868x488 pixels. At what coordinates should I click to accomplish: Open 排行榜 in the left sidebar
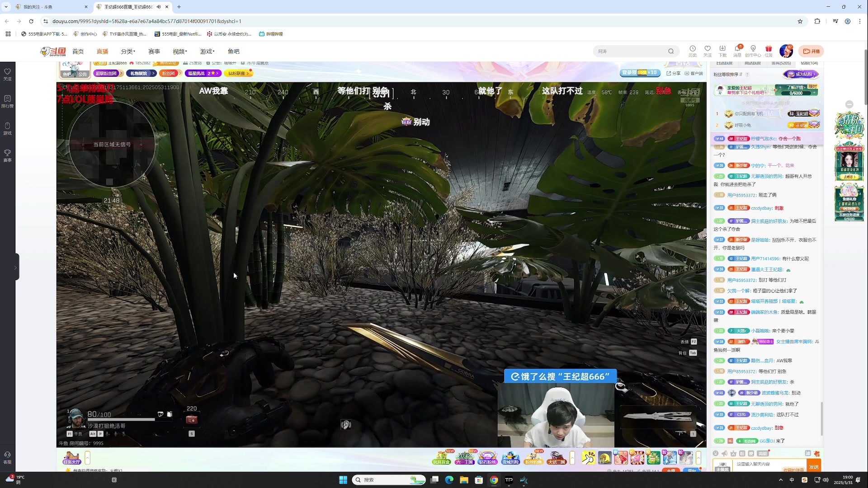coord(8,102)
